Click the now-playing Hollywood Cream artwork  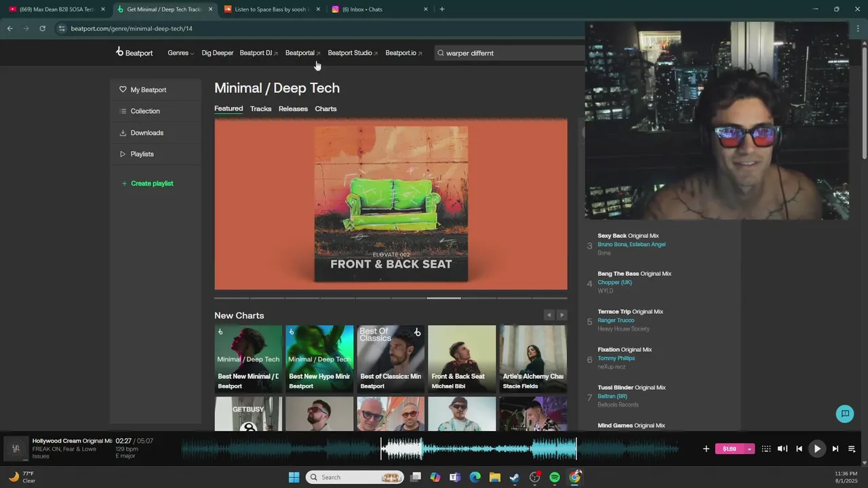(16, 449)
